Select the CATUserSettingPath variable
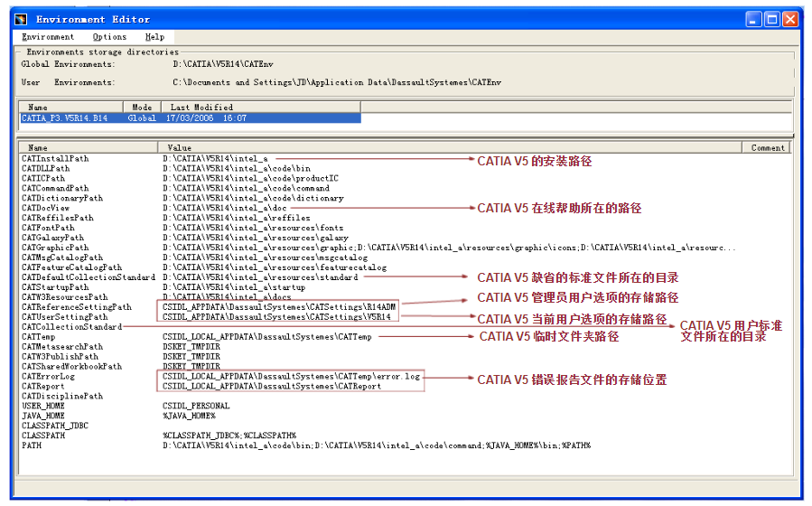Screen dimensions: 812x506 coord(65,316)
